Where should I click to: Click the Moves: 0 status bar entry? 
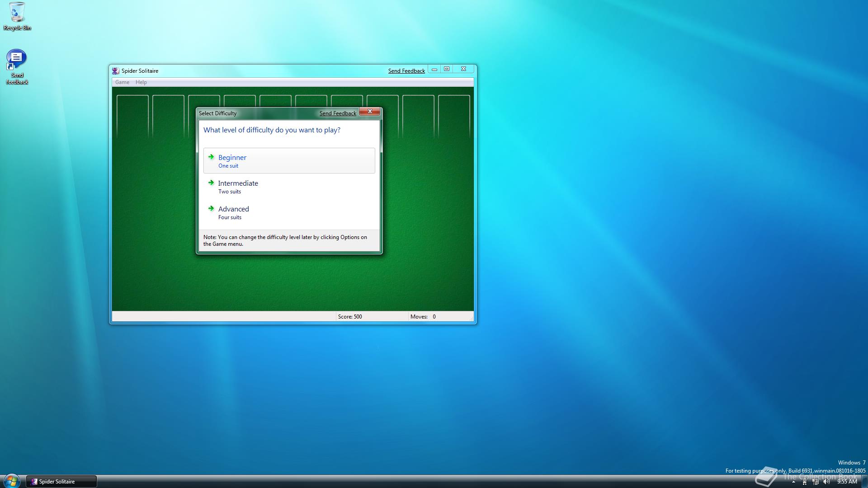coord(423,317)
